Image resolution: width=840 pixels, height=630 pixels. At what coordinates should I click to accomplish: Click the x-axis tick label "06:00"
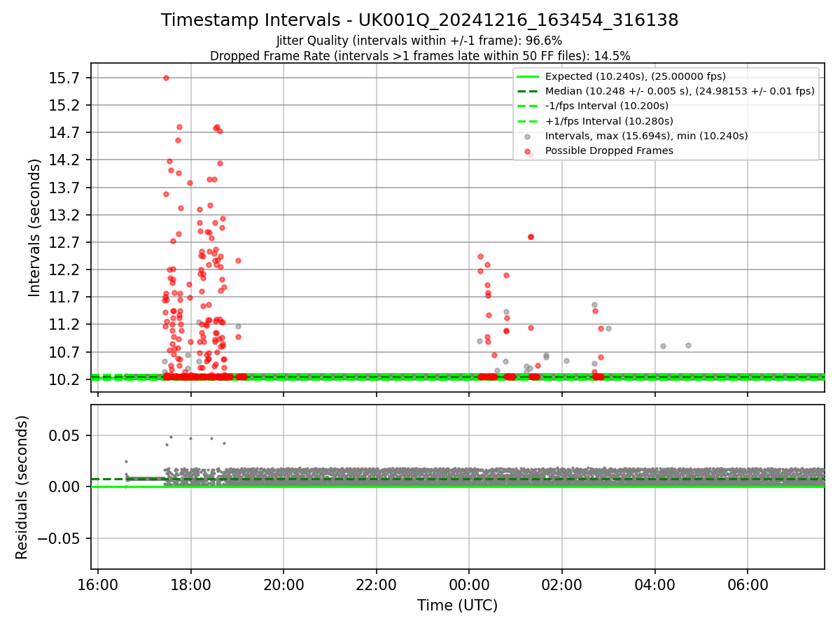748,585
